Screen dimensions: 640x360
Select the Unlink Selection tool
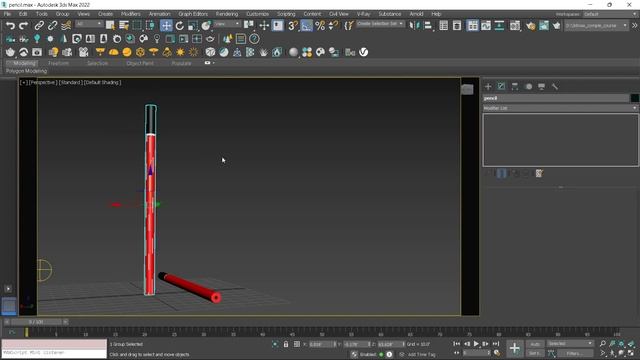[x=52, y=26]
